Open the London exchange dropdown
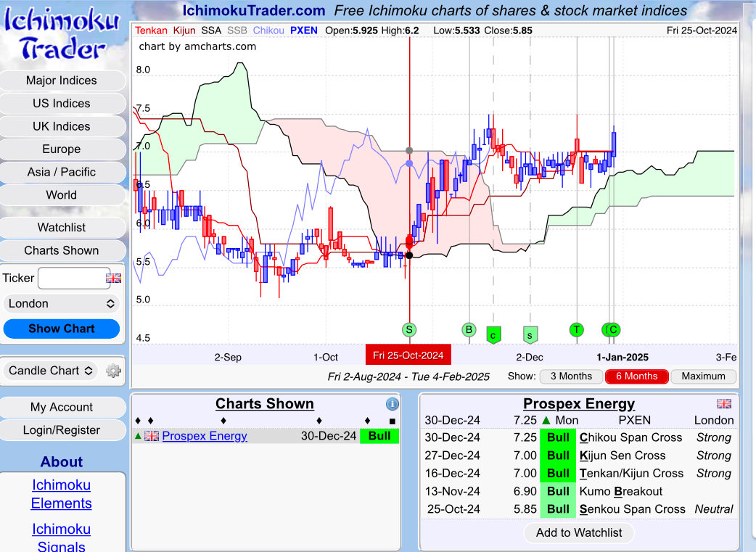 (61, 304)
